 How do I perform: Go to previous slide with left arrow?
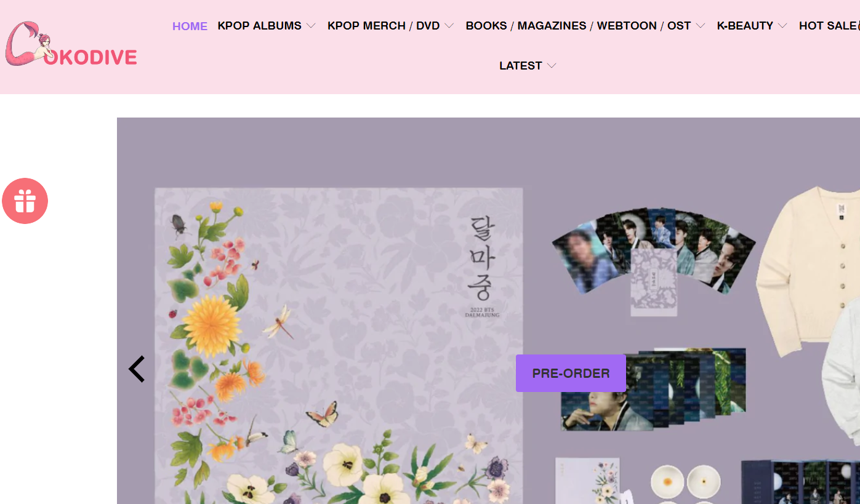[x=137, y=369]
